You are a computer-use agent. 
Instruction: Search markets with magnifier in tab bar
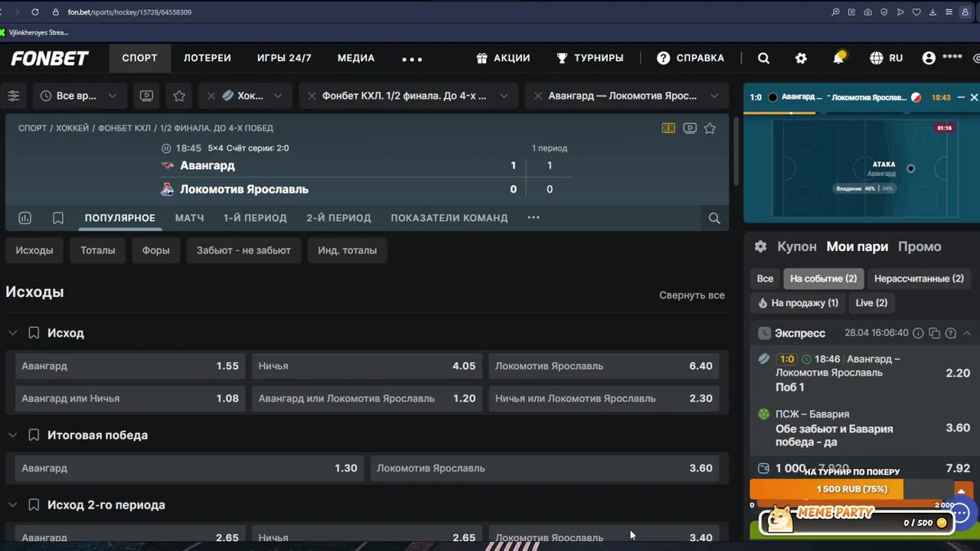[x=714, y=218]
